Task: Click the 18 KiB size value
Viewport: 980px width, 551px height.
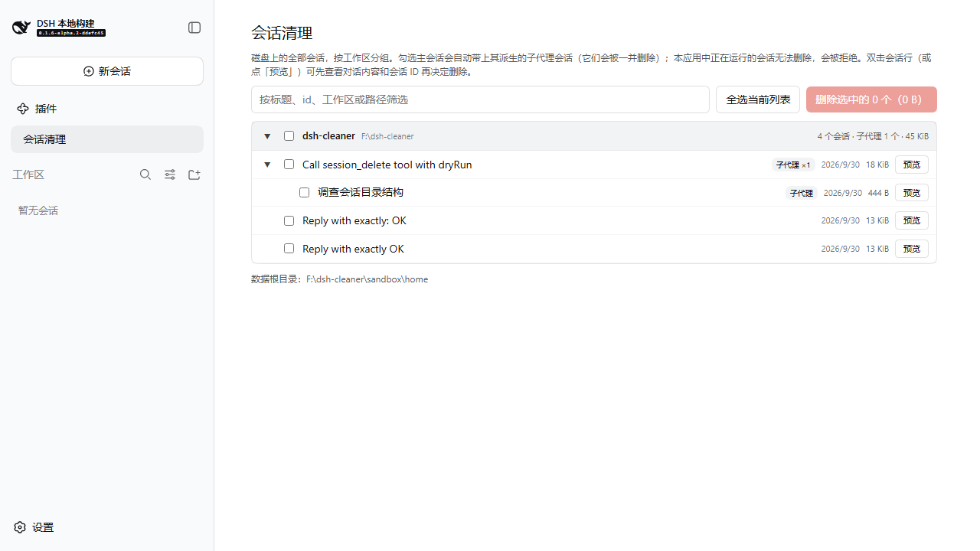Action: coord(877,165)
